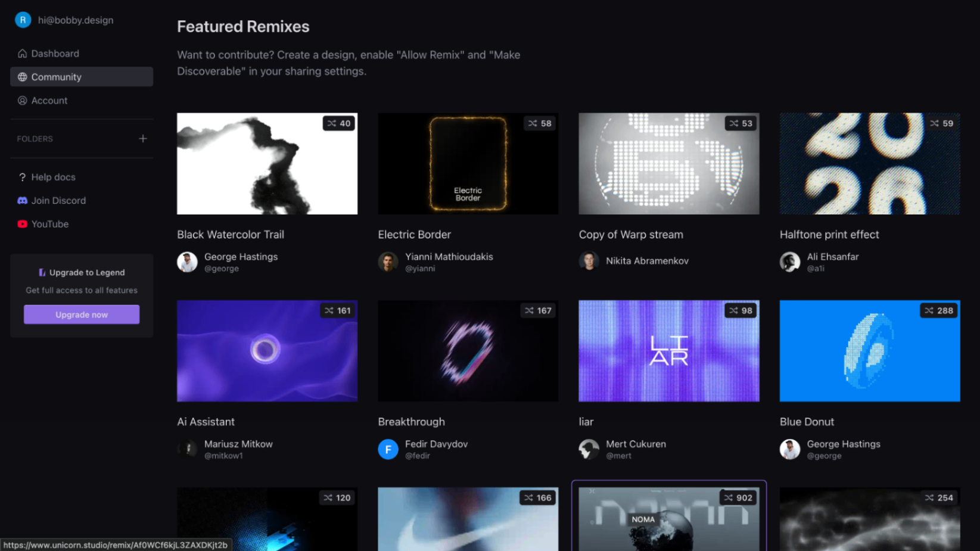The height and width of the screenshot is (551, 980).
Task: Click the Help docs question mark icon
Action: (22, 176)
